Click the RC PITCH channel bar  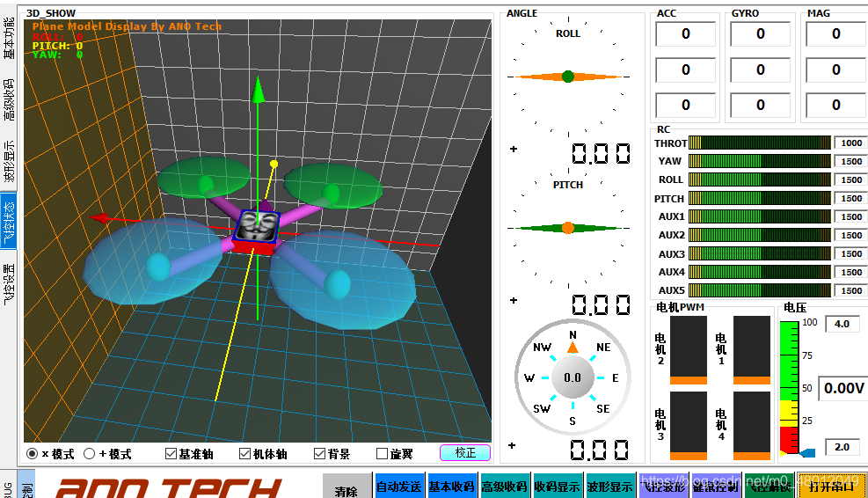pyautogui.click(x=760, y=198)
